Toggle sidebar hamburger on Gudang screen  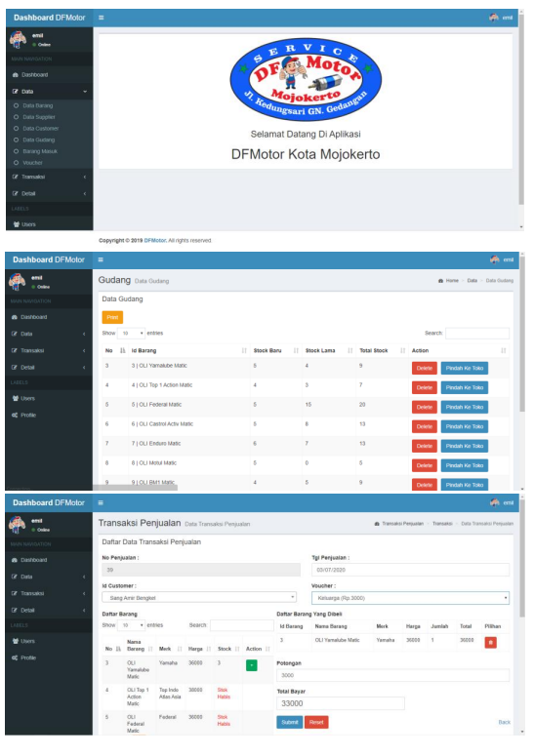click(101, 259)
